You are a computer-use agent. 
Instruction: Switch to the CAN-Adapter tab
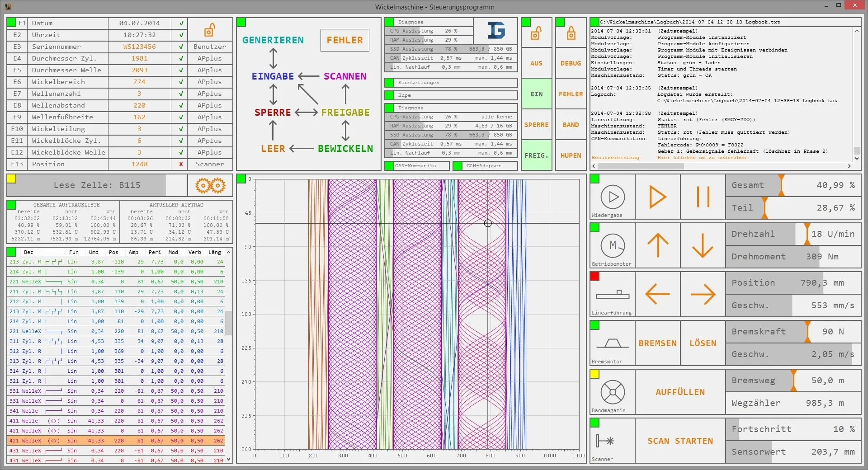pyautogui.click(x=484, y=166)
